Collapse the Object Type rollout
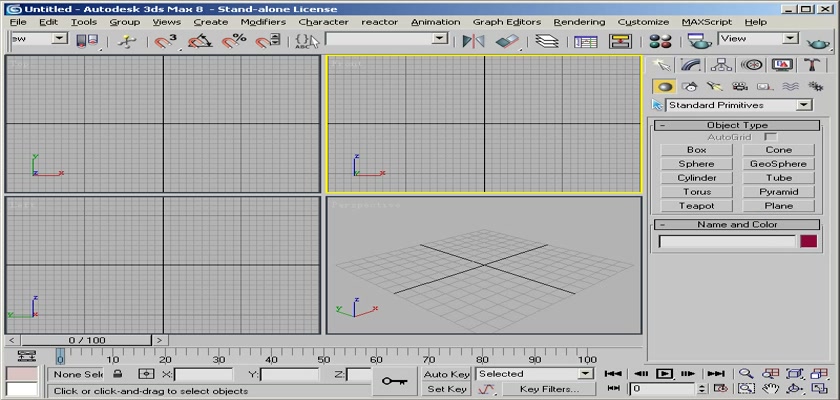840x400 pixels. 737,125
